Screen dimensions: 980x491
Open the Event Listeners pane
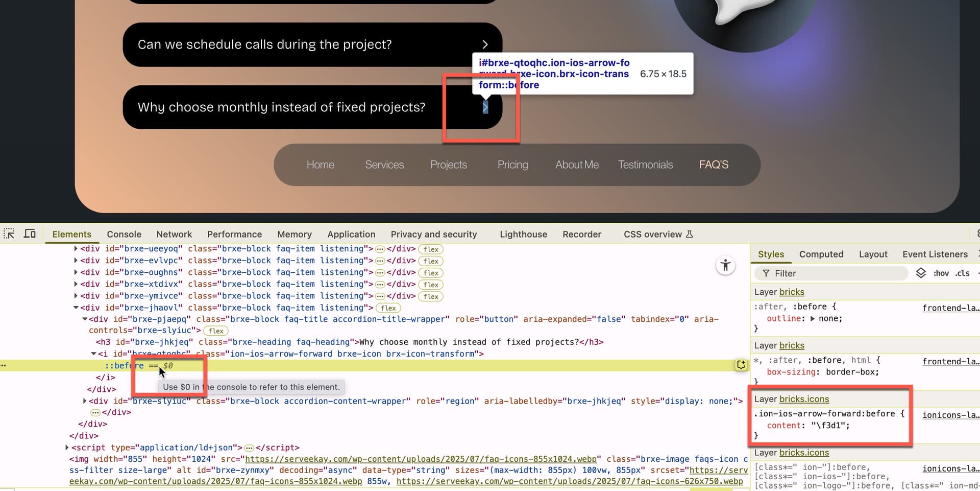(935, 254)
